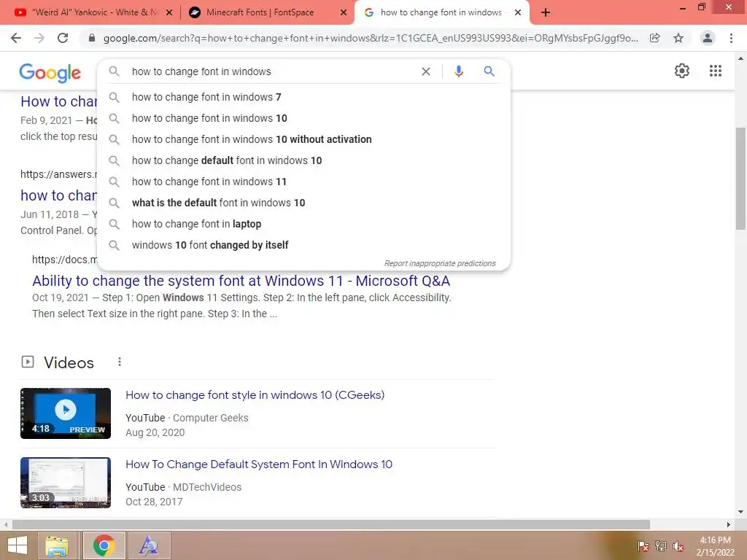Choose suggestion ending in windows 7
Viewport: 747px width, 560px height.
click(x=303, y=97)
